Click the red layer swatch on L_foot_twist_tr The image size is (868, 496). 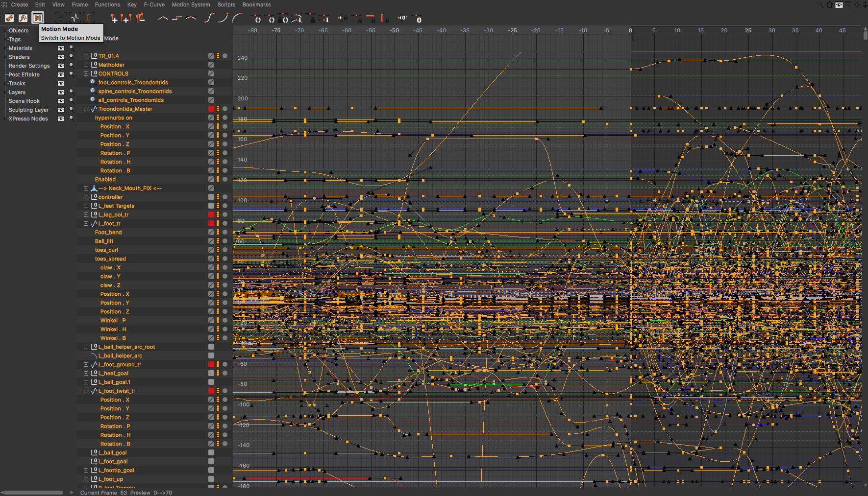(x=211, y=391)
